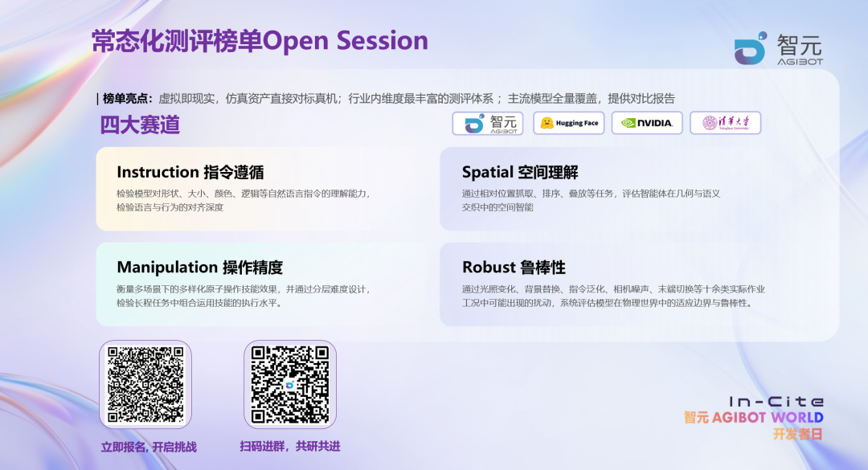
Task: Click the title 常态化测评榜单Open Session
Action: [x=260, y=41]
